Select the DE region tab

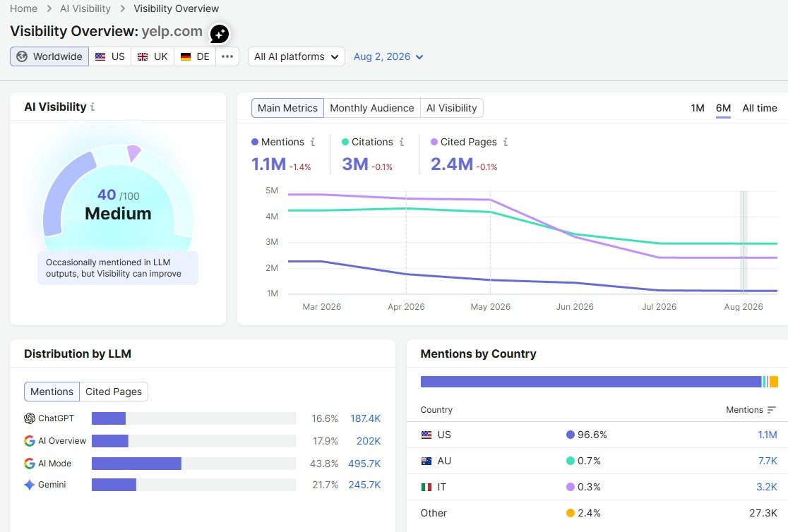point(195,56)
